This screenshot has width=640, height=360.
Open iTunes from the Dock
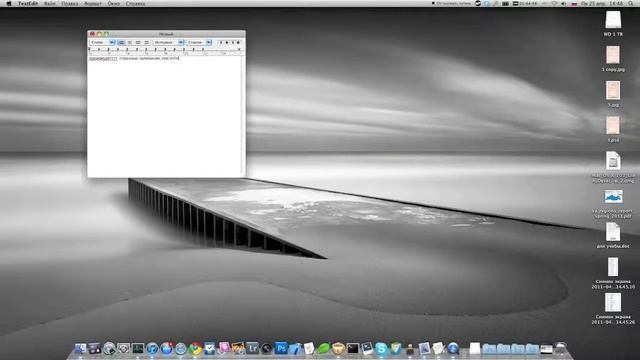152,349
